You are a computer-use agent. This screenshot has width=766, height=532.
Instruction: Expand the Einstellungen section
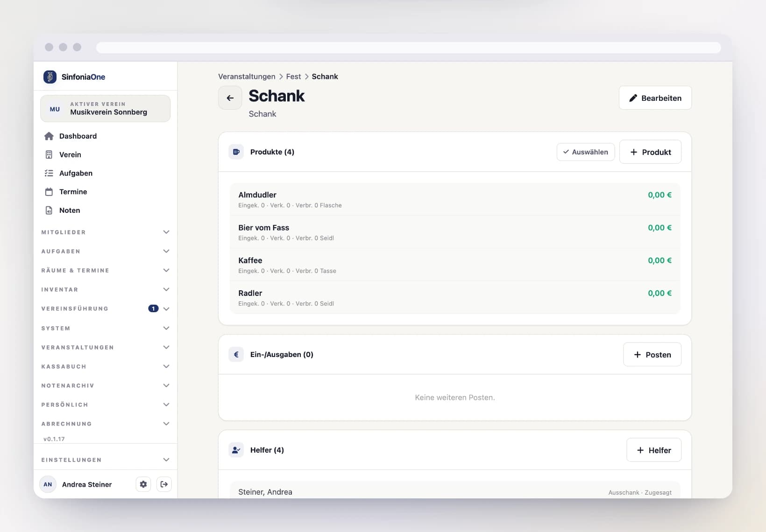click(x=105, y=460)
